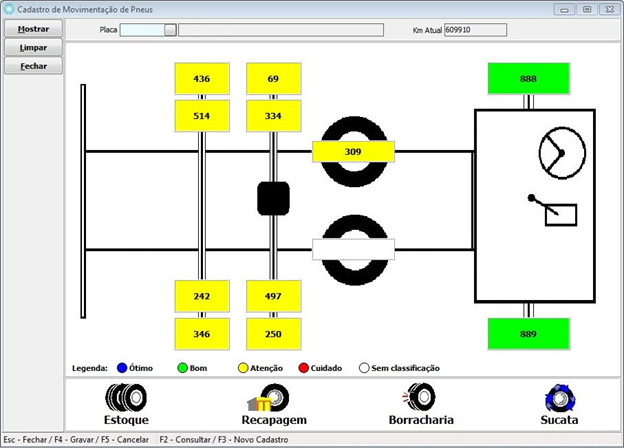Click the red Cuidado legend circle
The width and height of the screenshot is (624, 448).
pyautogui.click(x=304, y=368)
